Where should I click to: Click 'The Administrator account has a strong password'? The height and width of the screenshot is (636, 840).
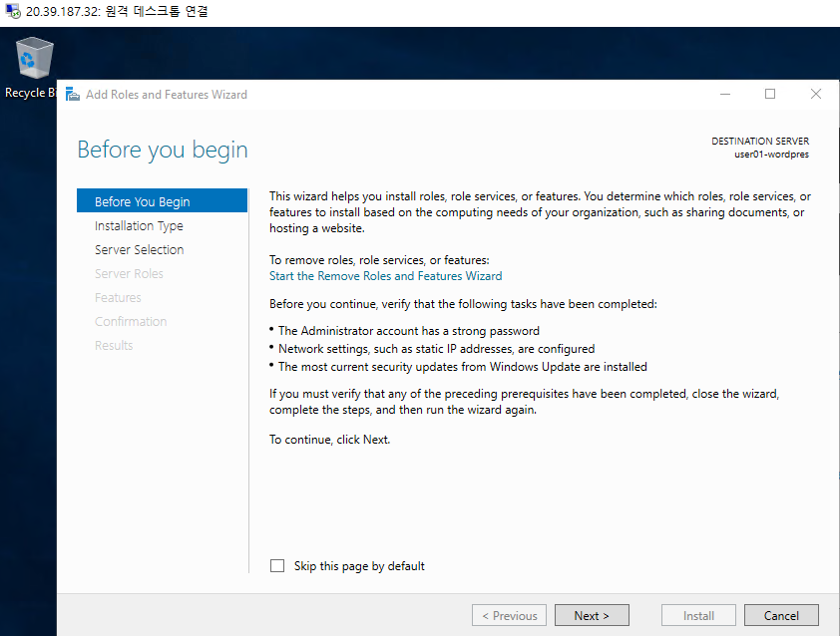point(409,331)
